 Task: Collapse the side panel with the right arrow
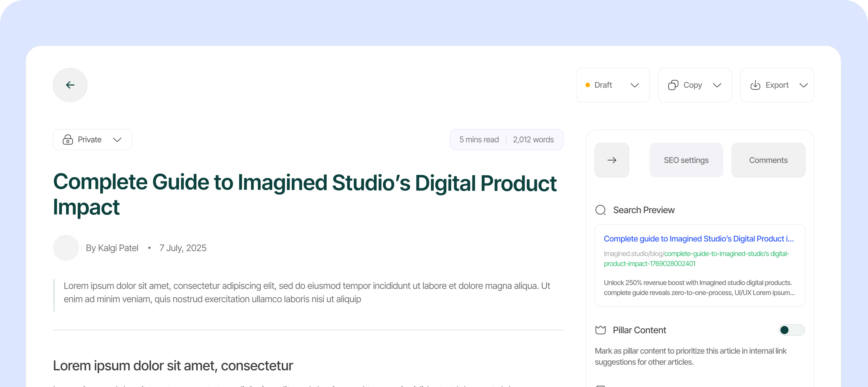tap(612, 160)
